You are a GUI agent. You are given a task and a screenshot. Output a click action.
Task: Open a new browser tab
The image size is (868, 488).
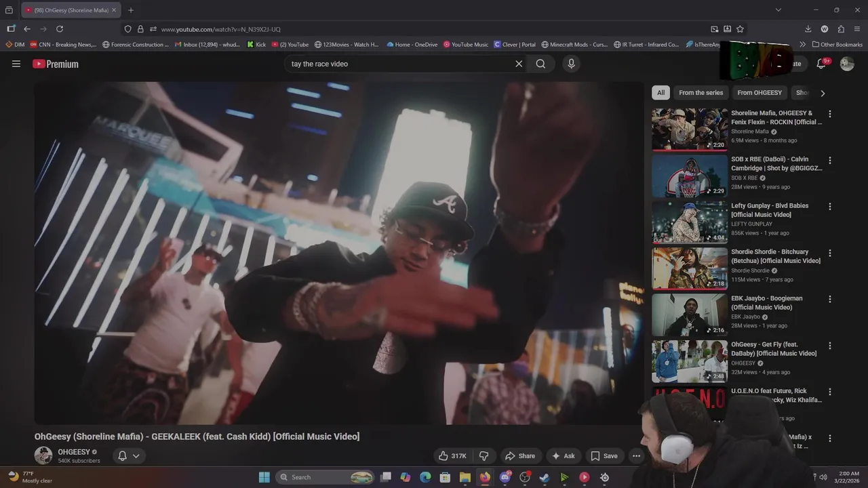[131, 10]
